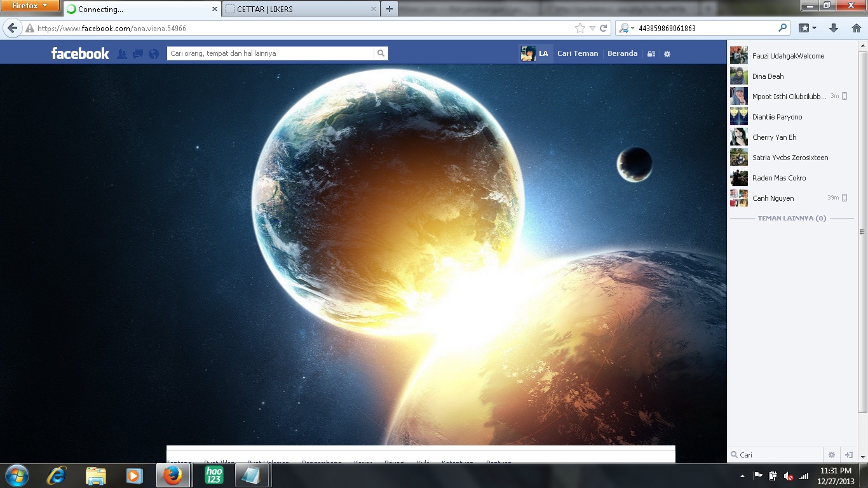The height and width of the screenshot is (488, 868).
Task: Open the hao123 taskbar shortcut
Action: pyautogui.click(x=213, y=475)
